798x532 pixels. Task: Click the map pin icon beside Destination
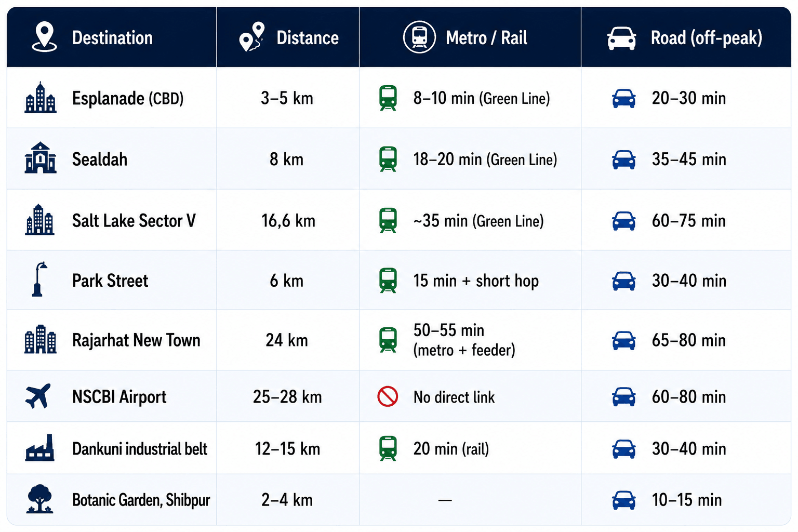click(x=45, y=37)
